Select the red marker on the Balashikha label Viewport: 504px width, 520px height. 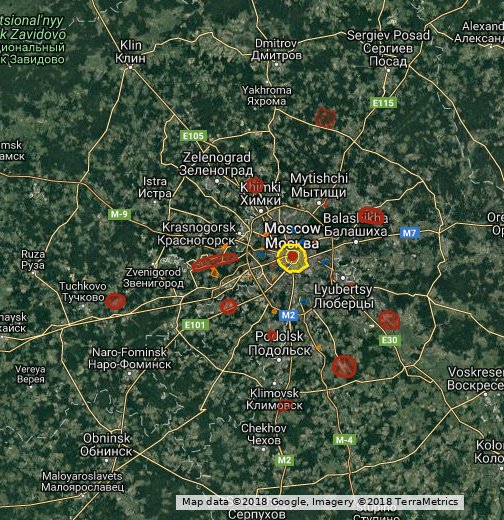371,216
